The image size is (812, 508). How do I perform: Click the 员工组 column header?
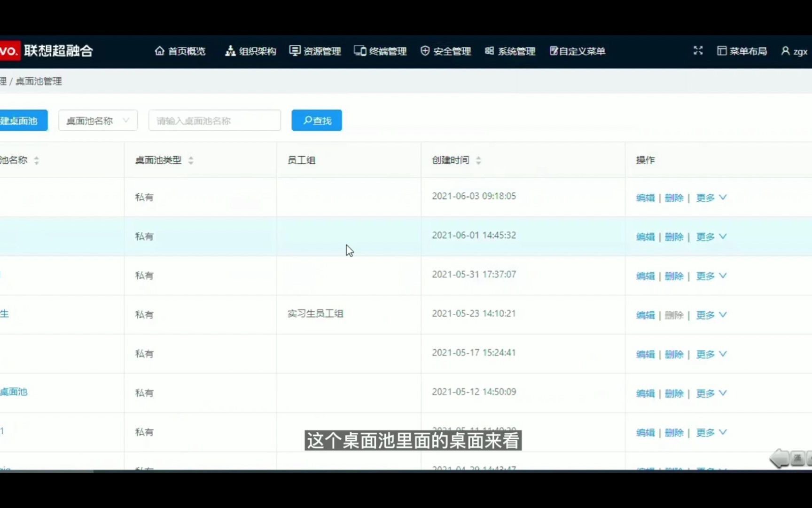[x=301, y=160]
